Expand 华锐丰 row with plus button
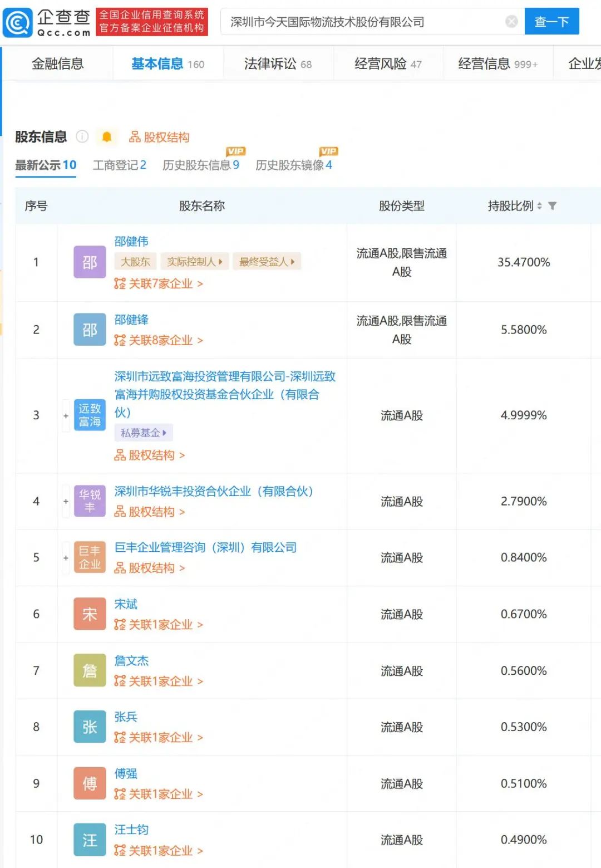 coord(66,501)
